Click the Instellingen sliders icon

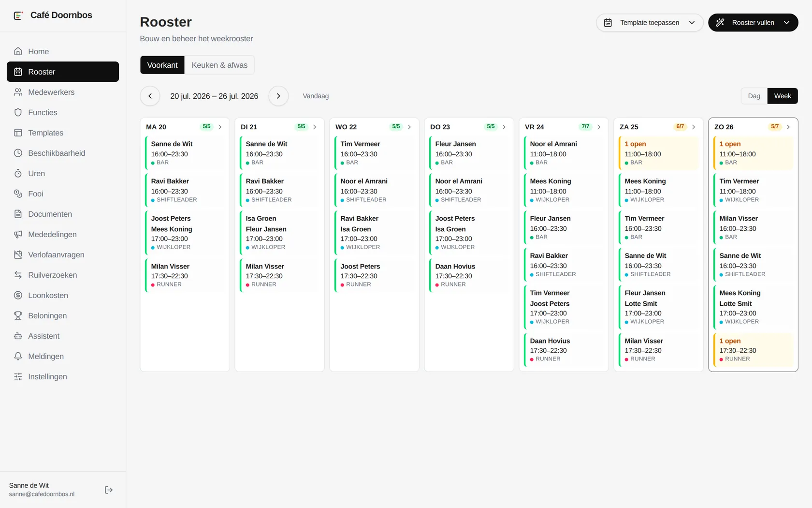pyautogui.click(x=18, y=376)
